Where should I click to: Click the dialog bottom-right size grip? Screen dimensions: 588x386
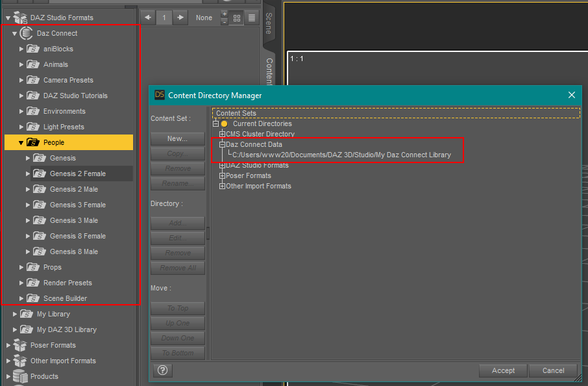(x=578, y=378)
